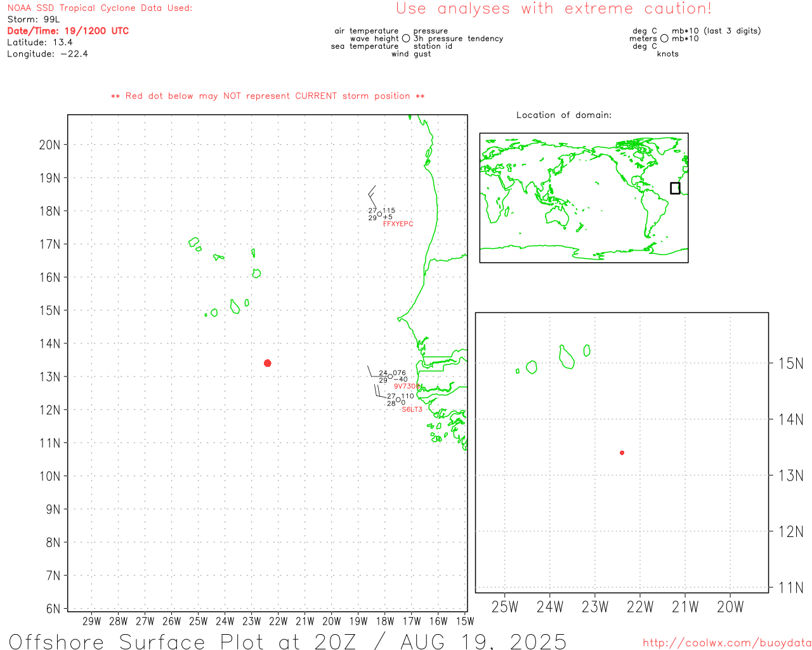The image size is (812, 650).
Task: Click the black domain box on the world map
Action: [x=675, y=188]
